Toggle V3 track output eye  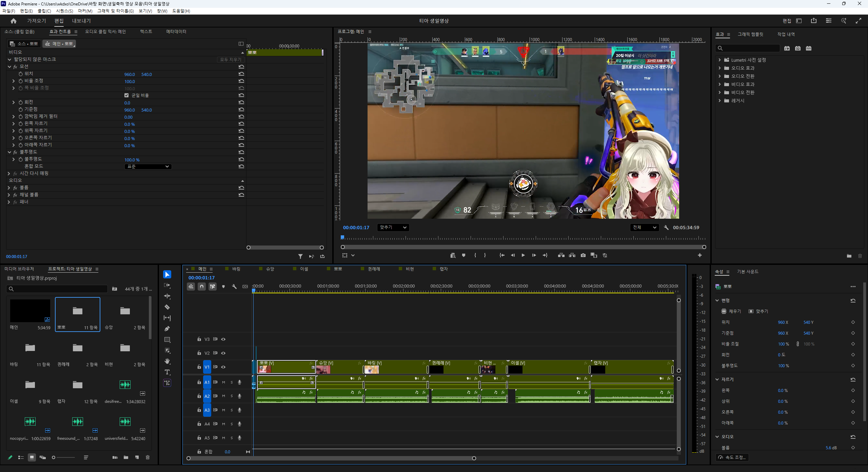223,339
